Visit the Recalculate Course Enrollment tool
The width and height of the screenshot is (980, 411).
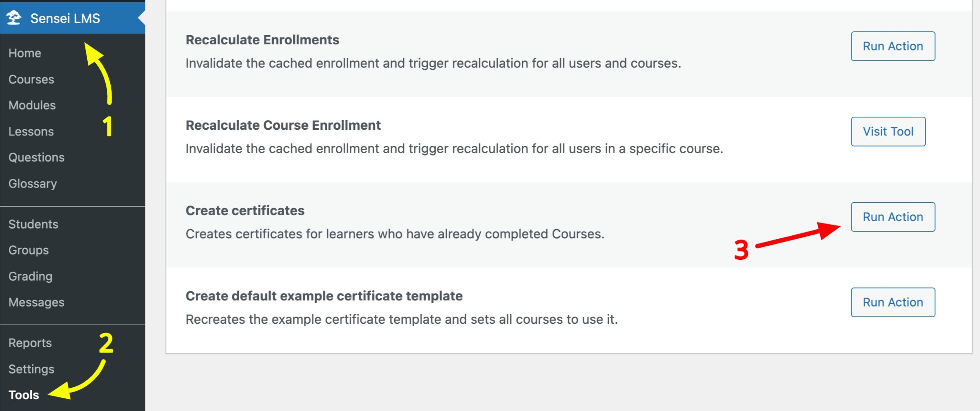(x=888, y=132)
